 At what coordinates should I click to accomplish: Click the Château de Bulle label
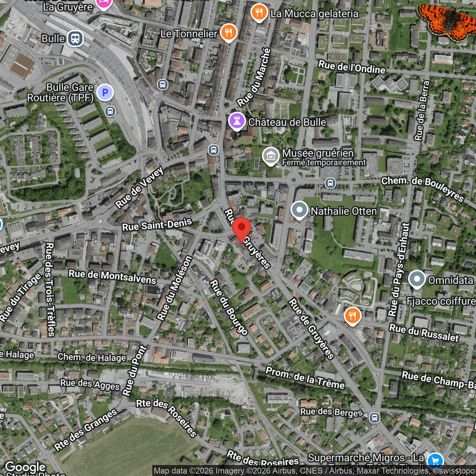[x=287, y=122]
